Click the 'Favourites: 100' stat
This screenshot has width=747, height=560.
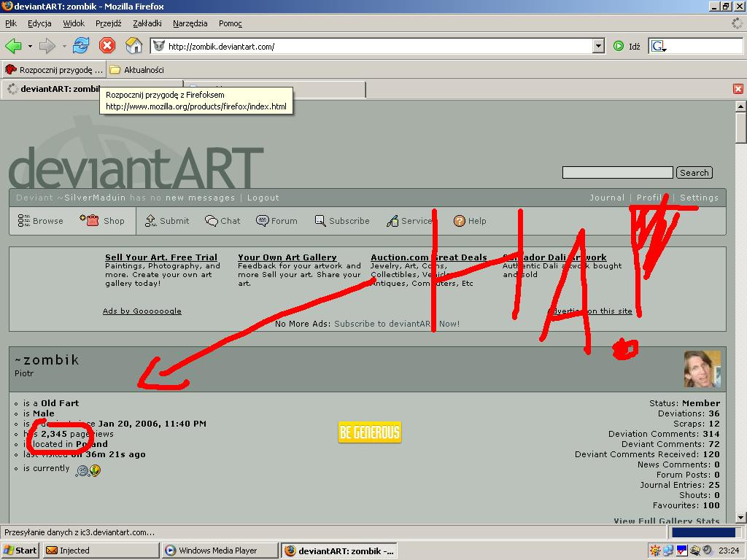[x=686, y=505]
